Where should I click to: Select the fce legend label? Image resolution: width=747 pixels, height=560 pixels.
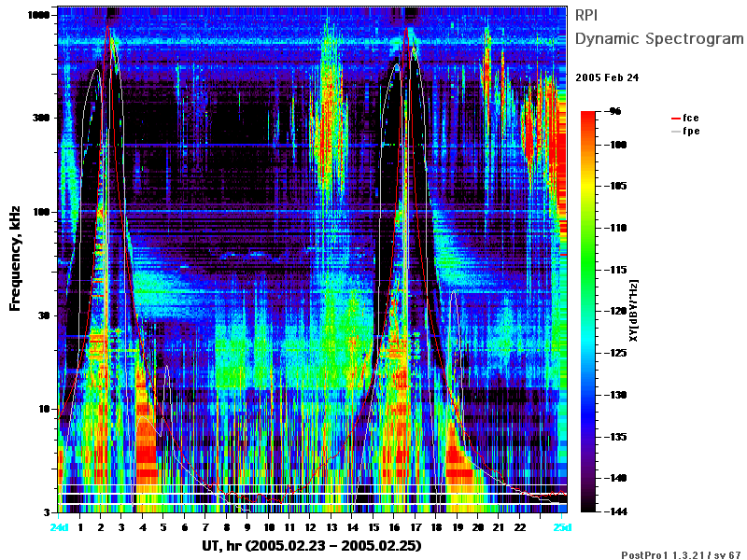coord(691,118)
